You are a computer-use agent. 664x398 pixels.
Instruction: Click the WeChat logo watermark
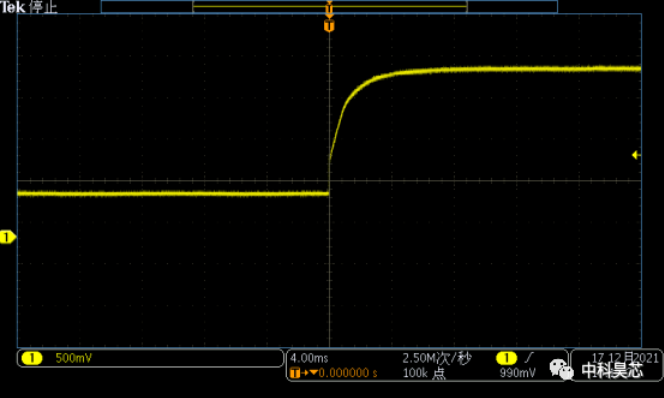[x=562, y=370]
